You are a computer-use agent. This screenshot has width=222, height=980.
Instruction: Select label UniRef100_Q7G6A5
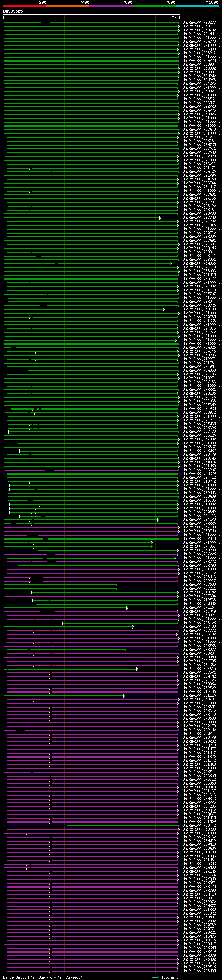coord(199,776)
